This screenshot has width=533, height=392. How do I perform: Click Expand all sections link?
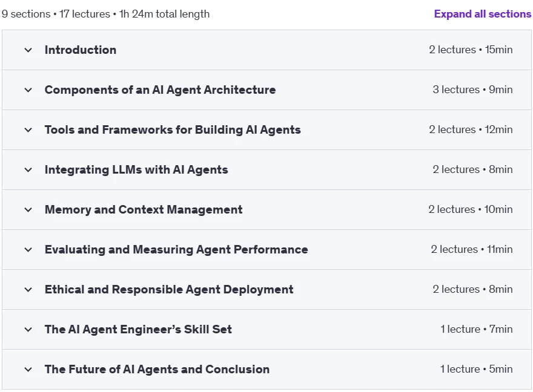[482, 14]
